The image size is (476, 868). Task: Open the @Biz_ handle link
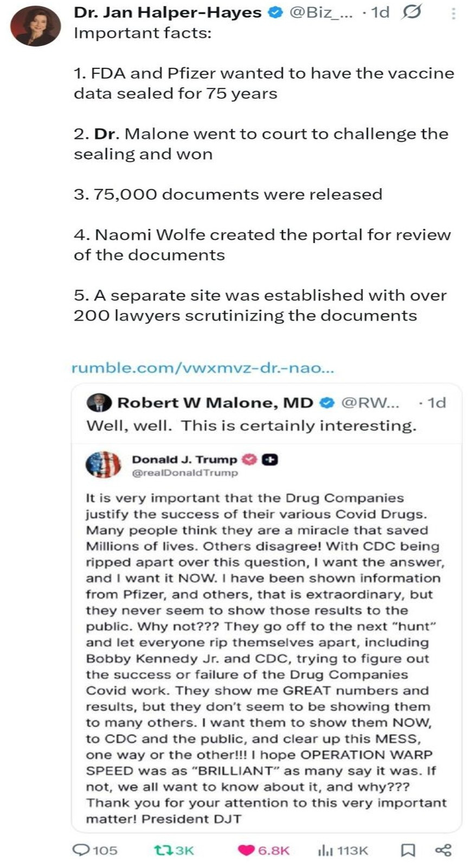point(321,12)
